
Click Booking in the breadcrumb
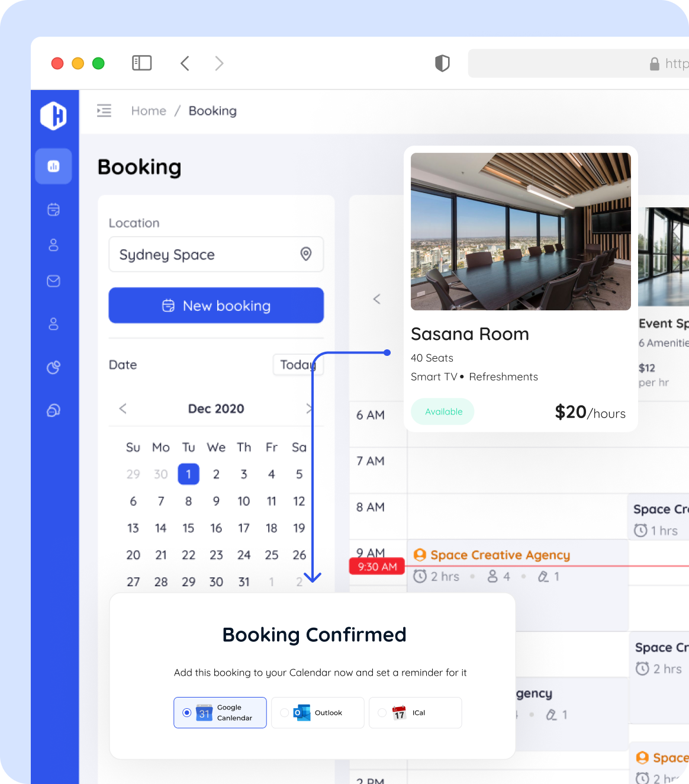pos(213,111)
